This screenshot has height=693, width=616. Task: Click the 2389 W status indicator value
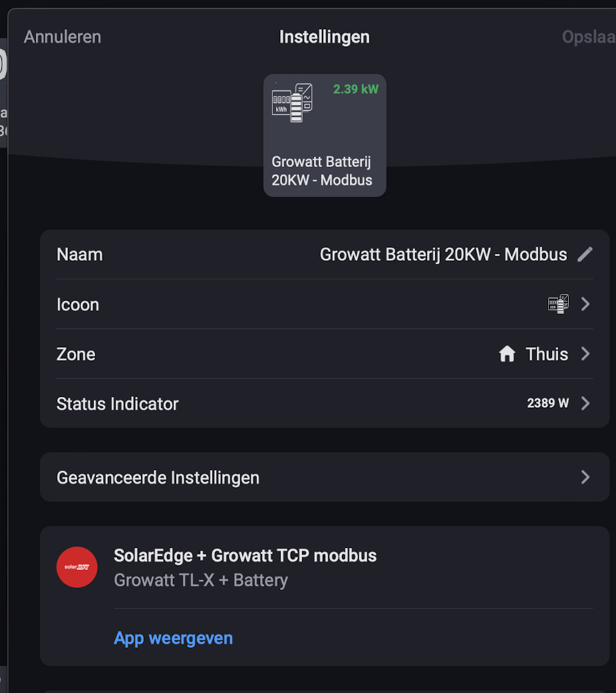[x=547, y=403]
